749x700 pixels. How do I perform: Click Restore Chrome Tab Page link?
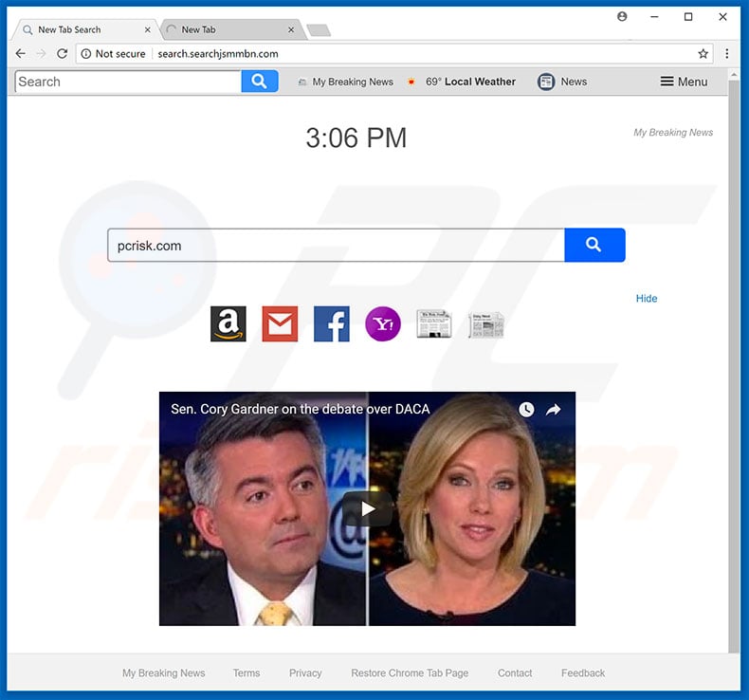click(410, 672)
